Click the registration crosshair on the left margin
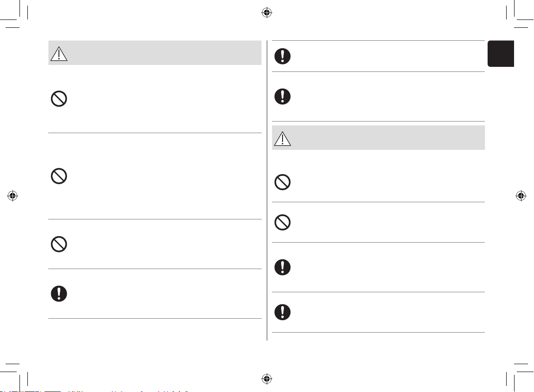Image resolution: width=534 pixels, height=392 pixels. click(x=13, y=196)
